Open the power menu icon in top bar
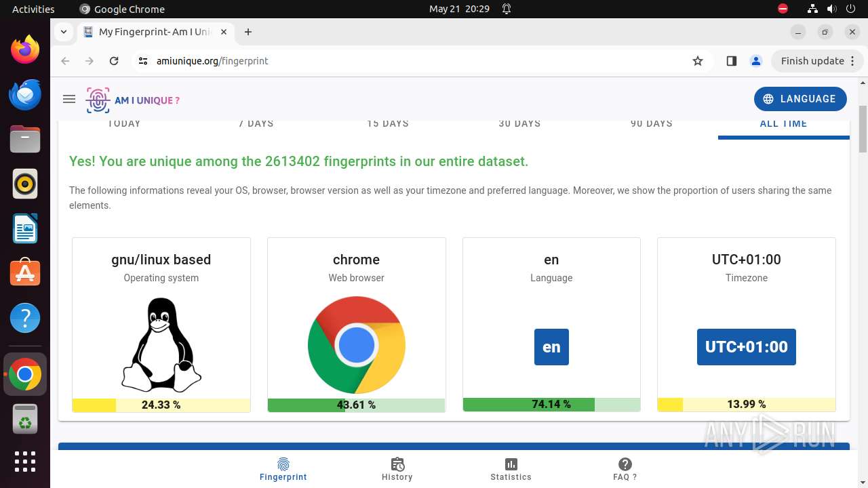The image size is (868, 488). coord(850,9)
